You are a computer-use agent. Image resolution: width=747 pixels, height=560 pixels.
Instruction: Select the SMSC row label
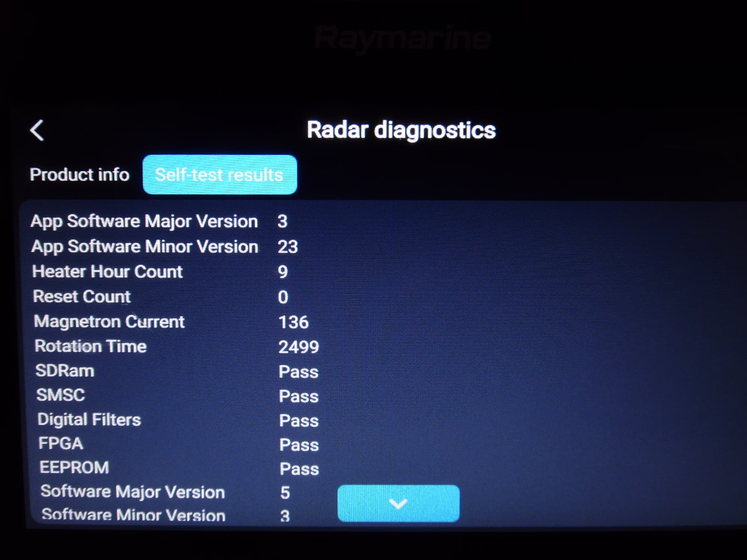click(x=61, y=395)
